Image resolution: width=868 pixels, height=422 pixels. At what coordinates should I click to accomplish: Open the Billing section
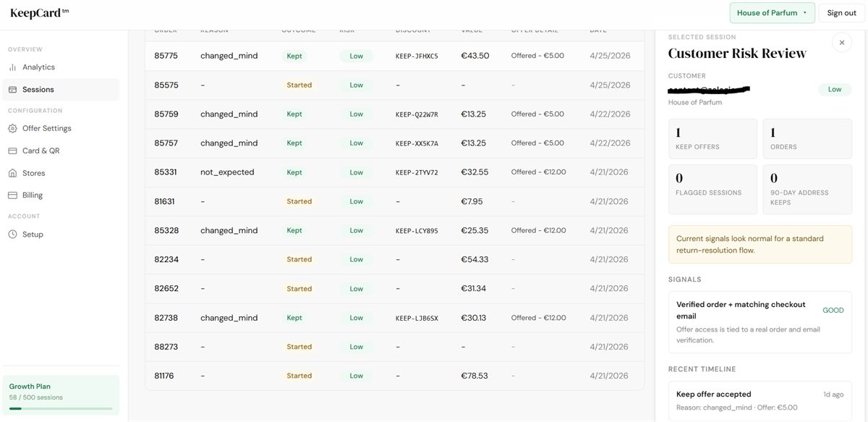61,195
